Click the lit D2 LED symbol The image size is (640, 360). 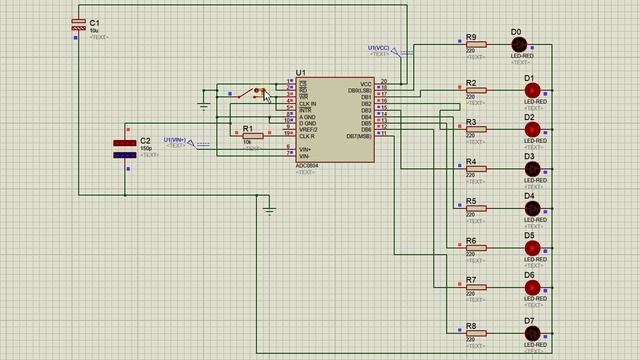(x=532, y=129)
